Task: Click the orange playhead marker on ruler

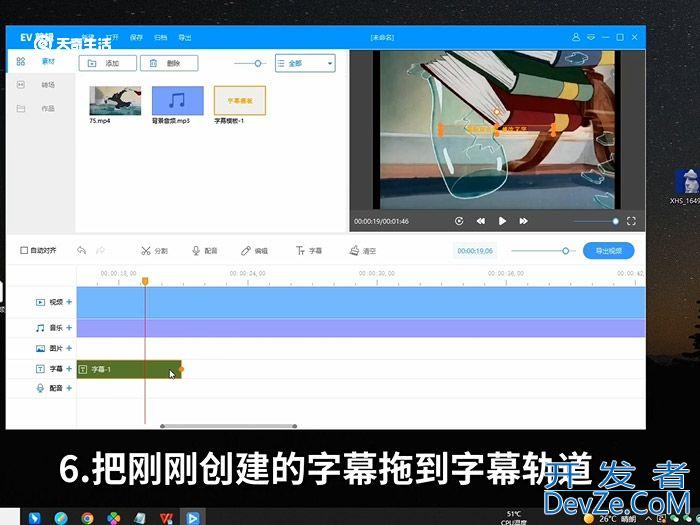Action: [145, 281]
